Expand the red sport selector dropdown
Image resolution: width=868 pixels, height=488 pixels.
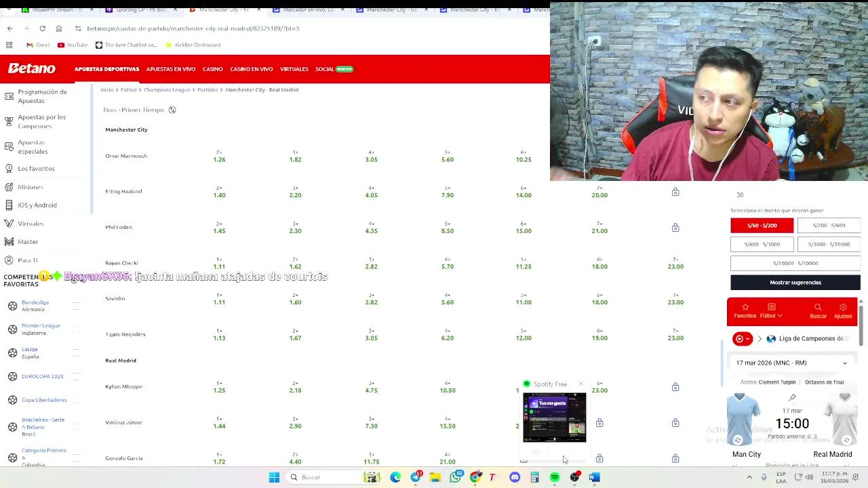pyautogui.click(x=743, y=339)
